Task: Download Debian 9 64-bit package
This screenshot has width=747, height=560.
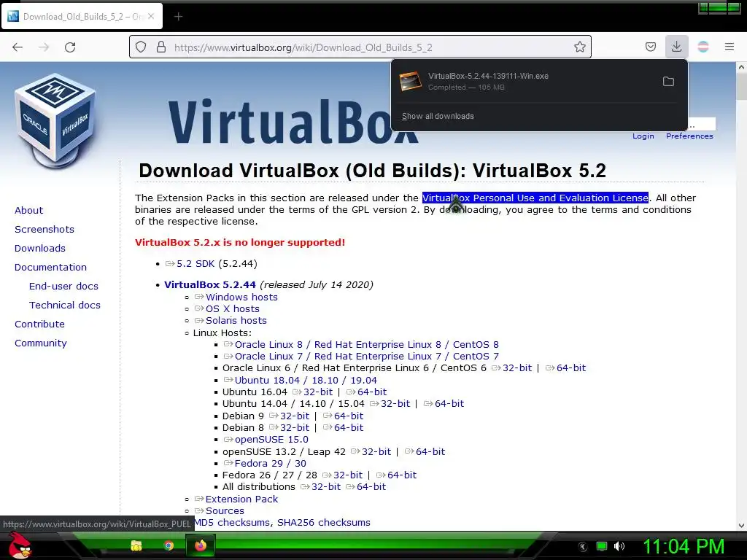Action: pyautogui.click(x=349, y=416)
